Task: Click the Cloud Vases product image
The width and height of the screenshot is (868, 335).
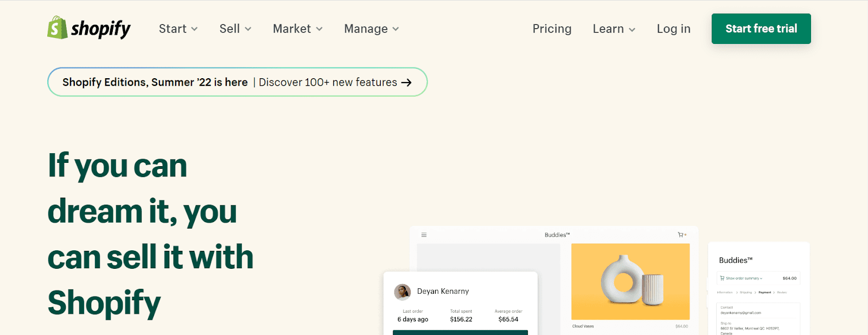Action: tap(630, 281)
